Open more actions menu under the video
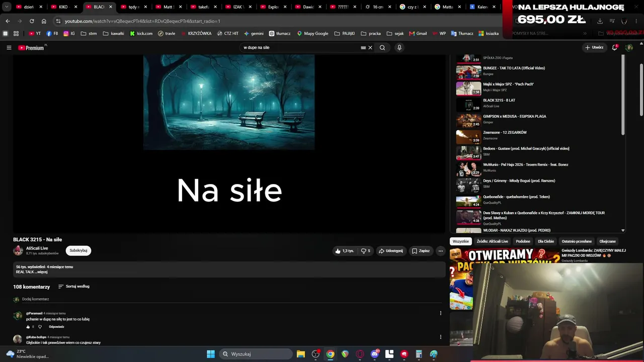 pyautogui.click(x=440, y=251)
